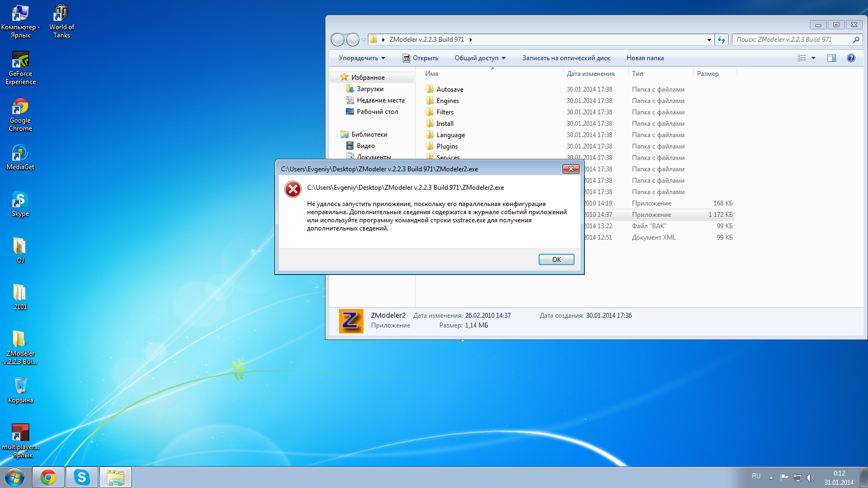Open the Windows Start menu button
This screenshot has width=868, height=488.
15,477
